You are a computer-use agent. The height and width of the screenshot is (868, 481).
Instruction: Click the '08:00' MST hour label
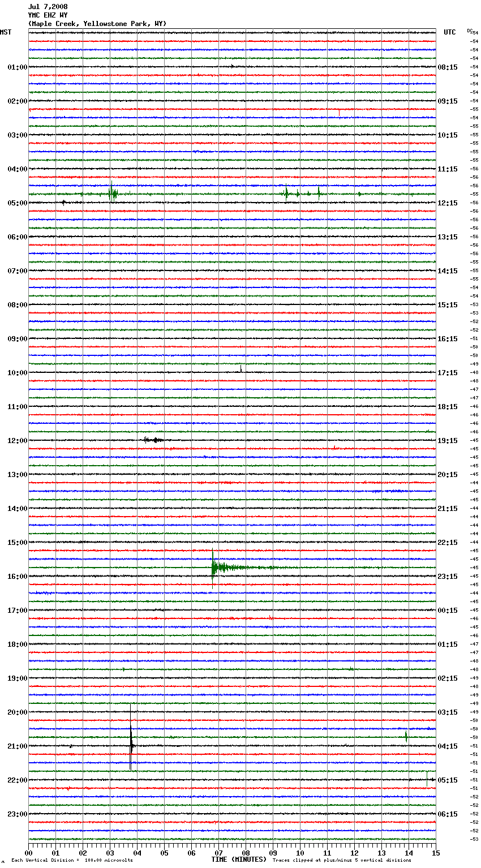[x=18, y=305]
